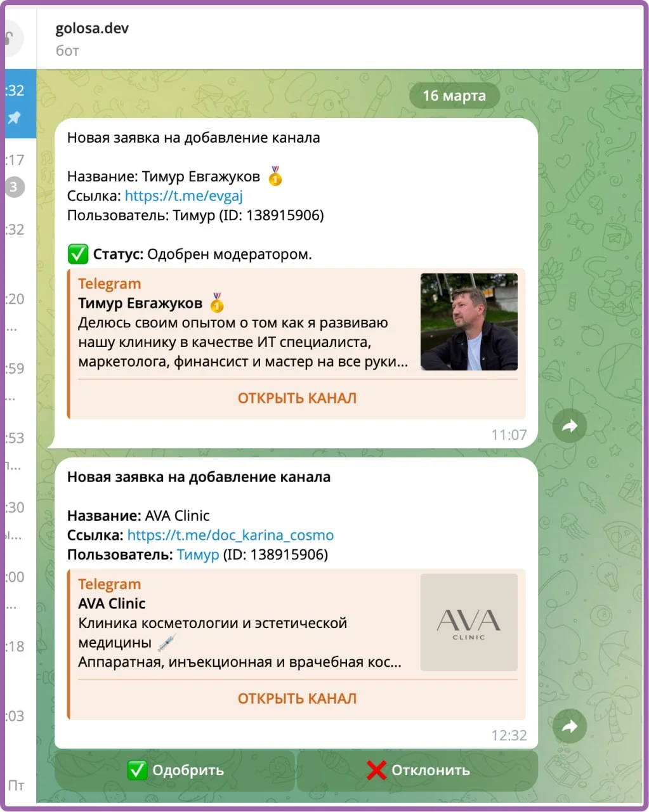649x812 pixels.
Task: Click the unread badge showing 3
Action: (14, 187)
